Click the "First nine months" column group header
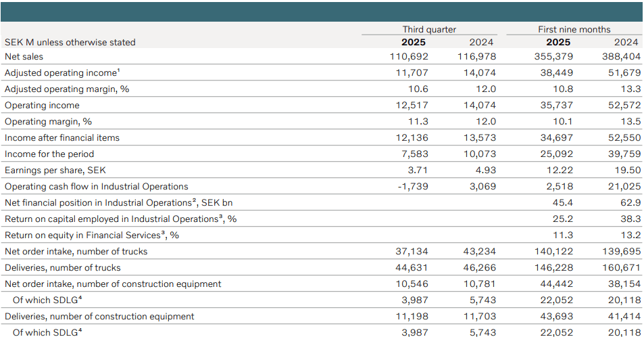 574,29
